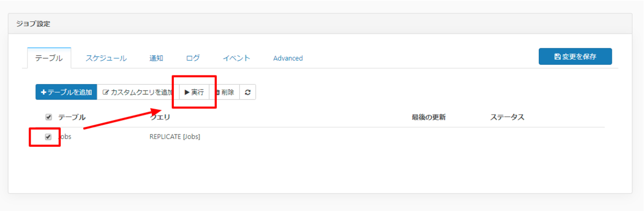Click the テーブルを追加 button

tap(67, 92)
